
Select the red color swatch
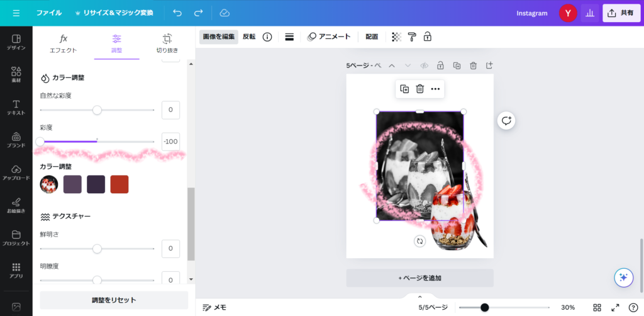point(119,184)
